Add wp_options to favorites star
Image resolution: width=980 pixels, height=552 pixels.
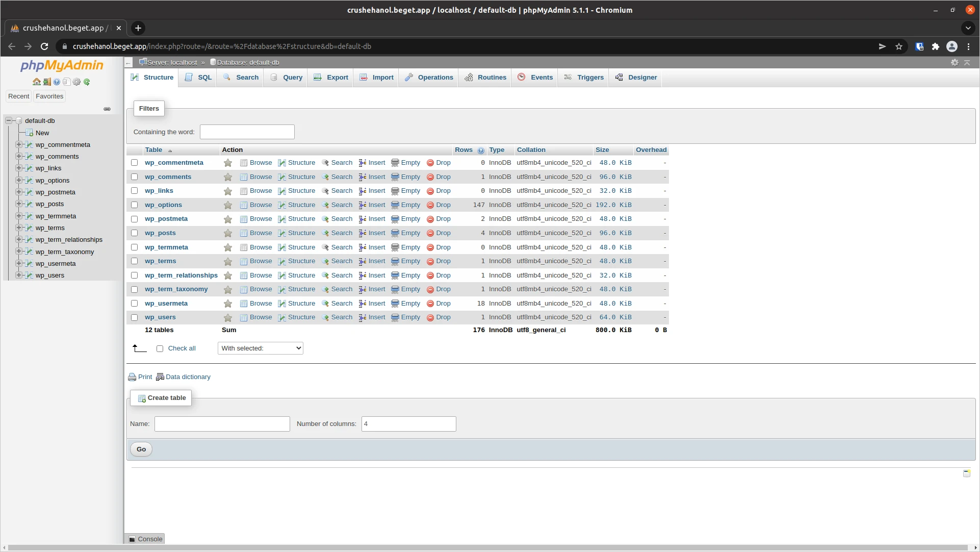[228, 205]
